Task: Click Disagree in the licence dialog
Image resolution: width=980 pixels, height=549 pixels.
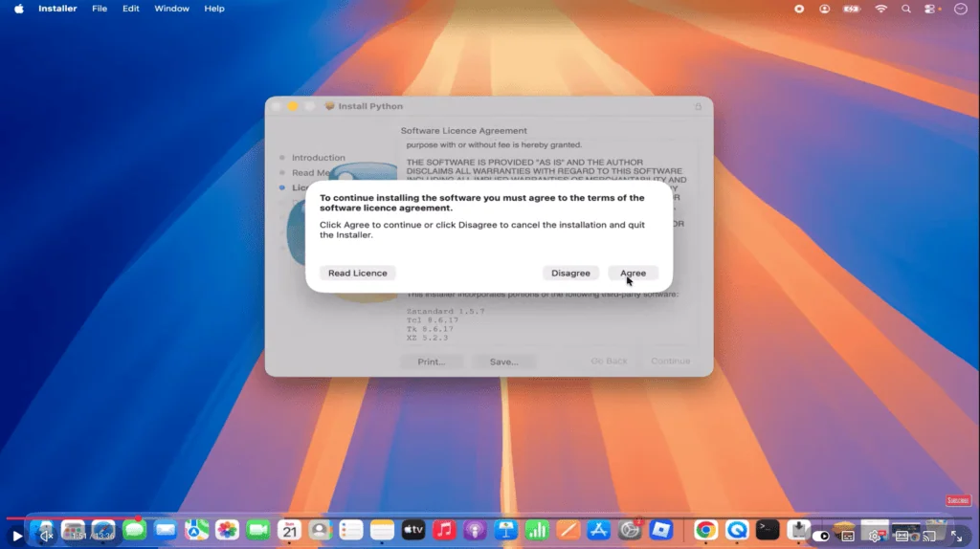Action: (570, 273)
